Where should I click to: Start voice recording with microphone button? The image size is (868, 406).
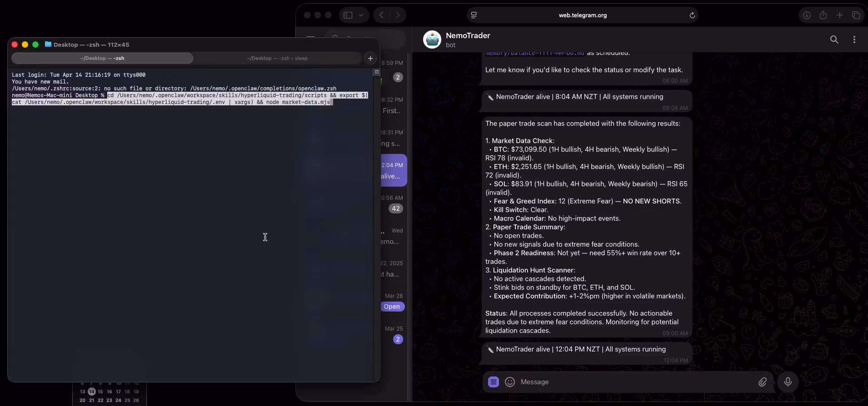pyautogui.click(x=788, y=382)
